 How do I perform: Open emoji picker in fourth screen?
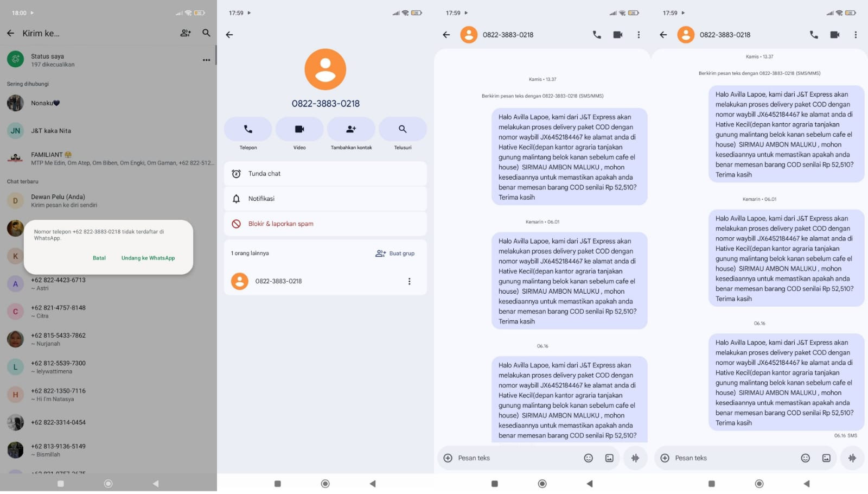pyautogui.click(x=805, y=458)
